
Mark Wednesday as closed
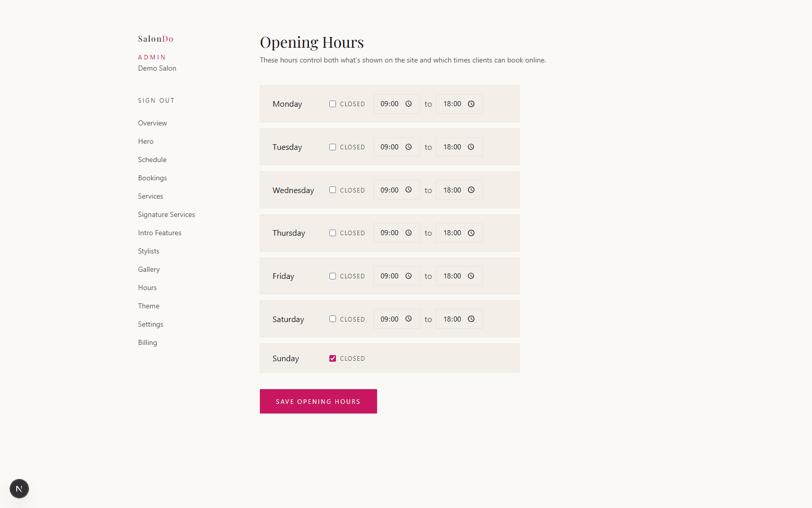pos(332,189)
